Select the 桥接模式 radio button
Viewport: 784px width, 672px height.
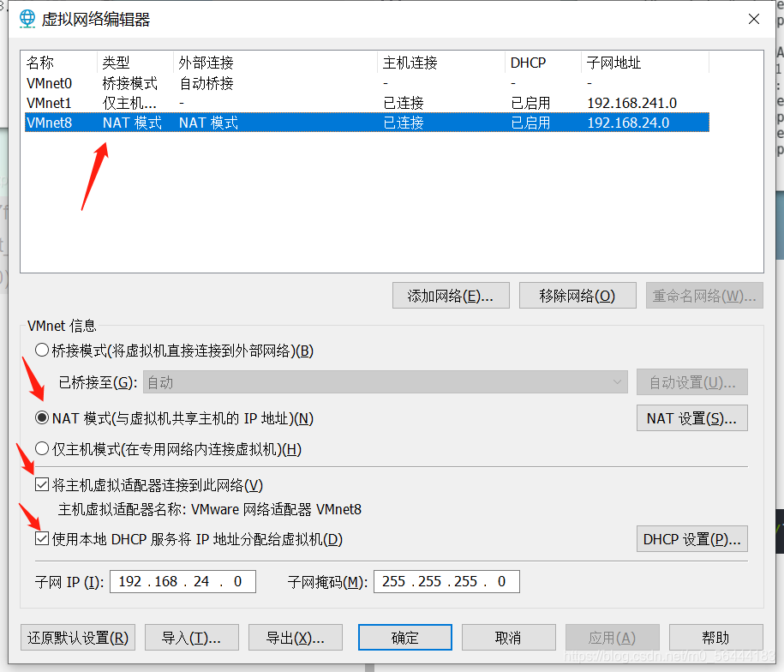42,350
